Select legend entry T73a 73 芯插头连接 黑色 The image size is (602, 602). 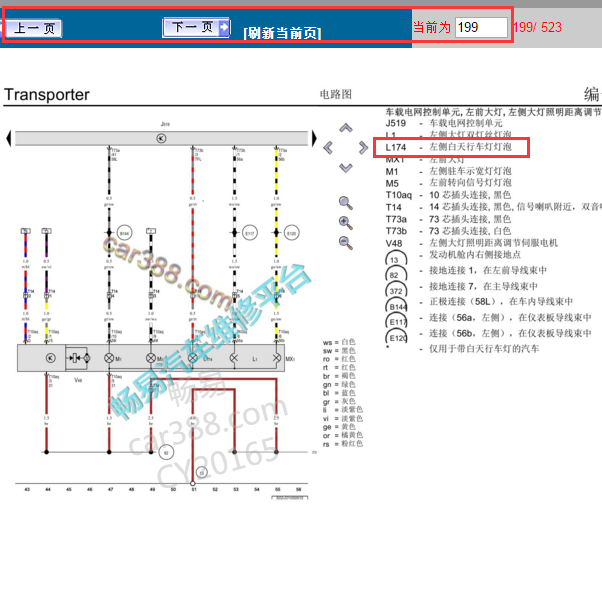448,219
